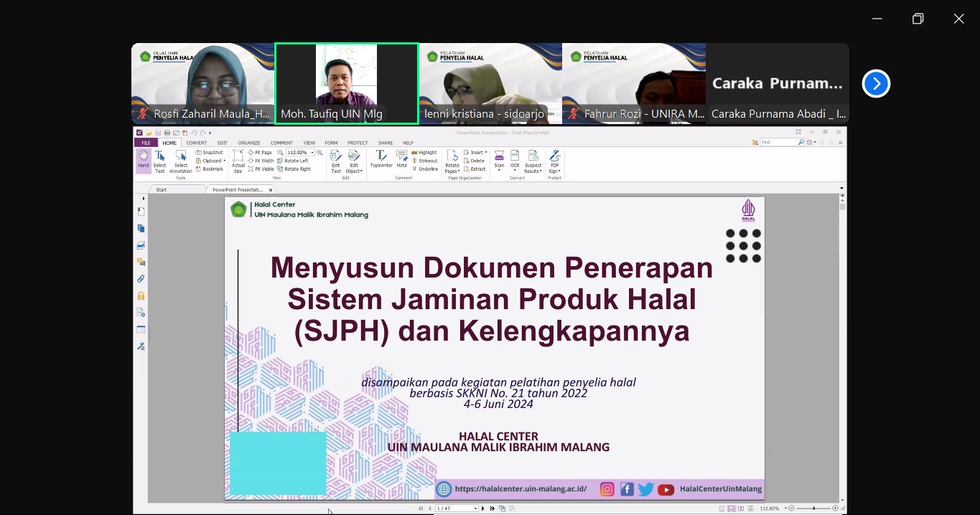Click the Moh. Taufiq UIN Mlg video thumbnail
980x515 pixels.
click(346, 82)
